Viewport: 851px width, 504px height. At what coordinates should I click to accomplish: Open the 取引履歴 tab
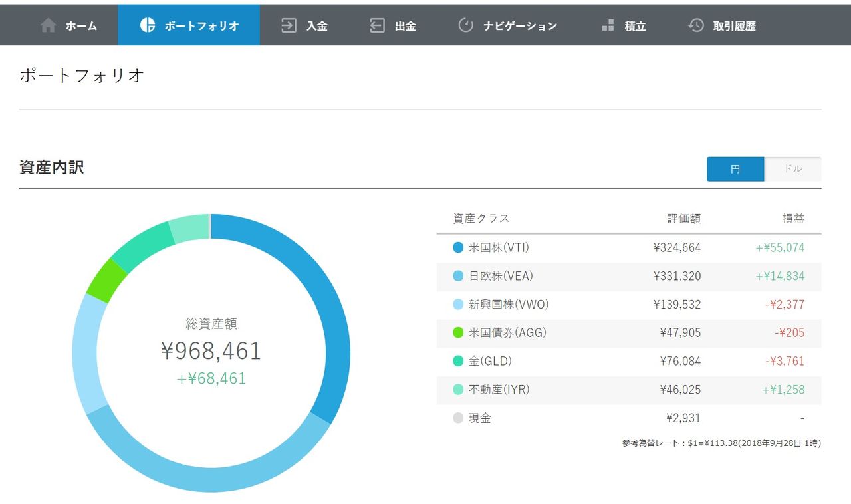(x=722, y=25)
